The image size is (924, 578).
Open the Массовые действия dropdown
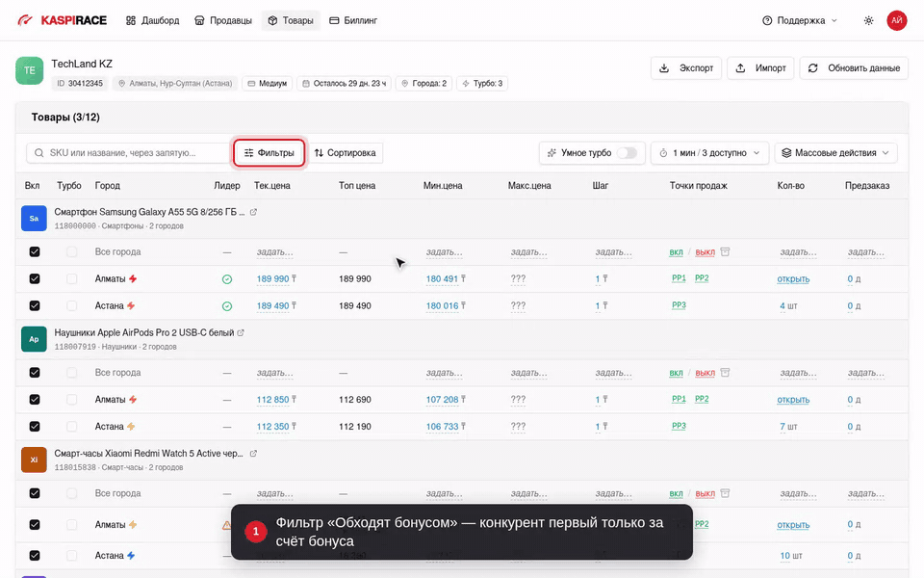tap(835, 153)
